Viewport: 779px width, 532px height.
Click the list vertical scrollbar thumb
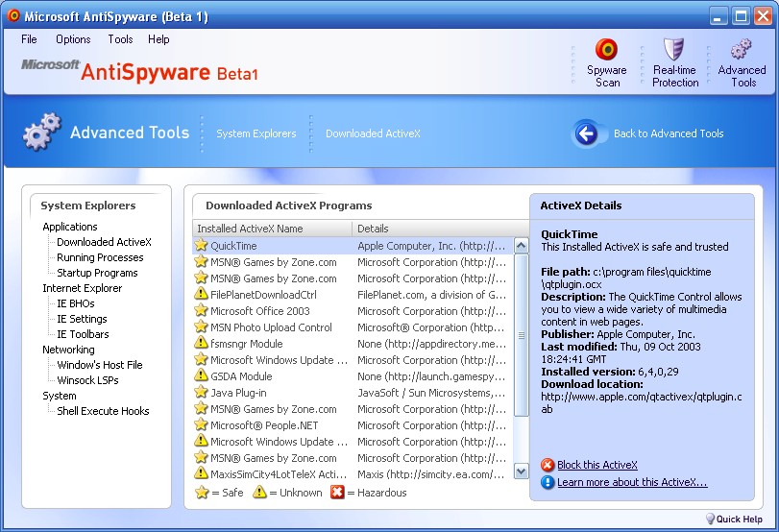(x=521, y=335)
